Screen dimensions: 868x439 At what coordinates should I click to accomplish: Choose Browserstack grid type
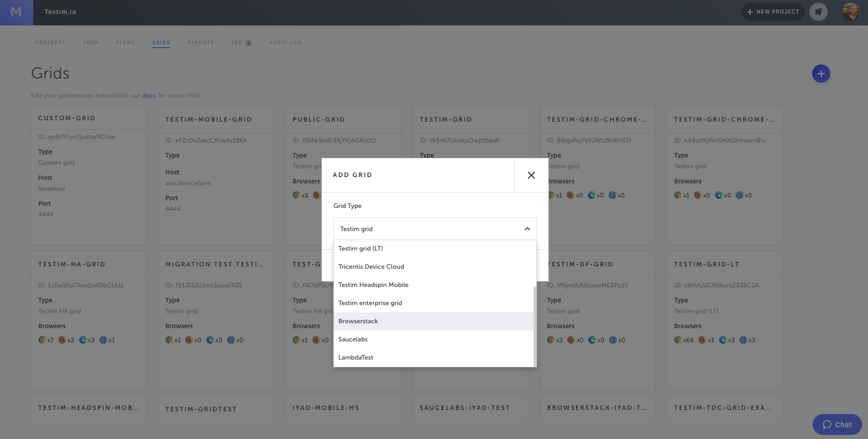[433, 321]
